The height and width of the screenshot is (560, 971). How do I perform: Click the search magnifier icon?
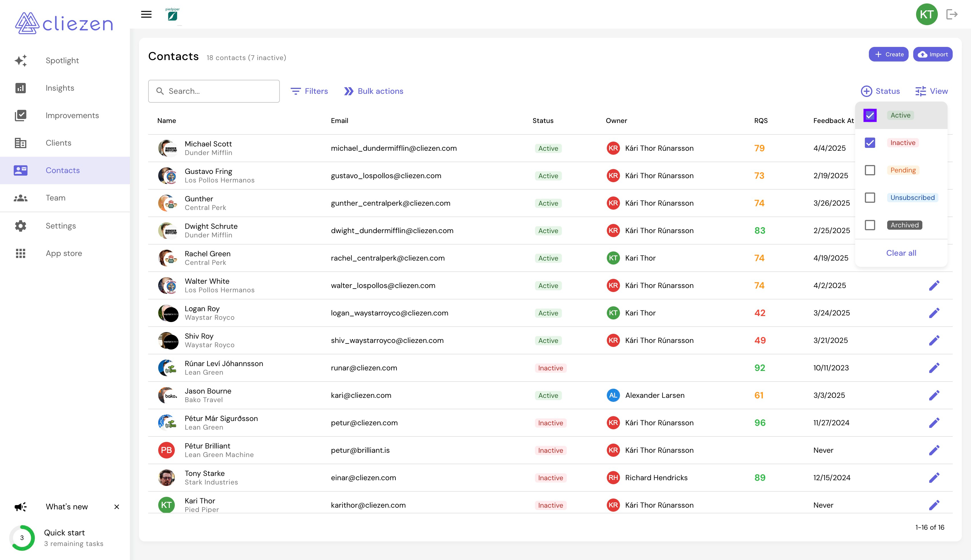pyautogui.click(x=160, y=91)
